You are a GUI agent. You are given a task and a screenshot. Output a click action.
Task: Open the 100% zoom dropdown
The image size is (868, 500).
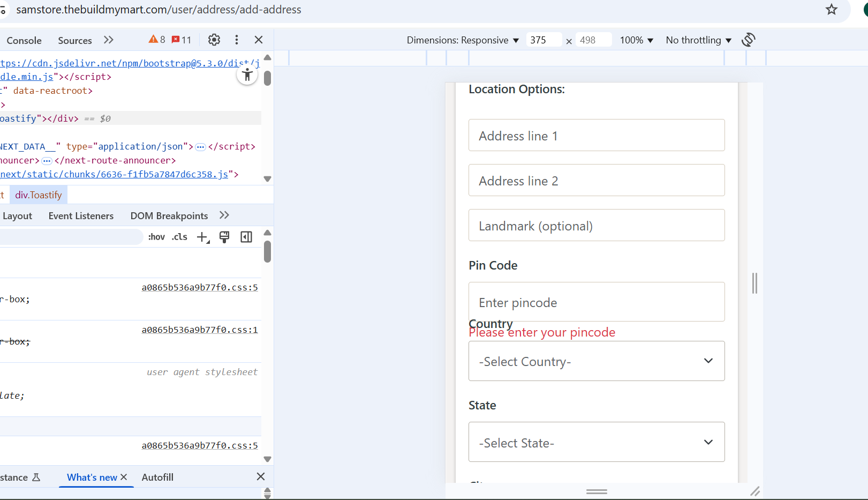click(x=637, y=40)
